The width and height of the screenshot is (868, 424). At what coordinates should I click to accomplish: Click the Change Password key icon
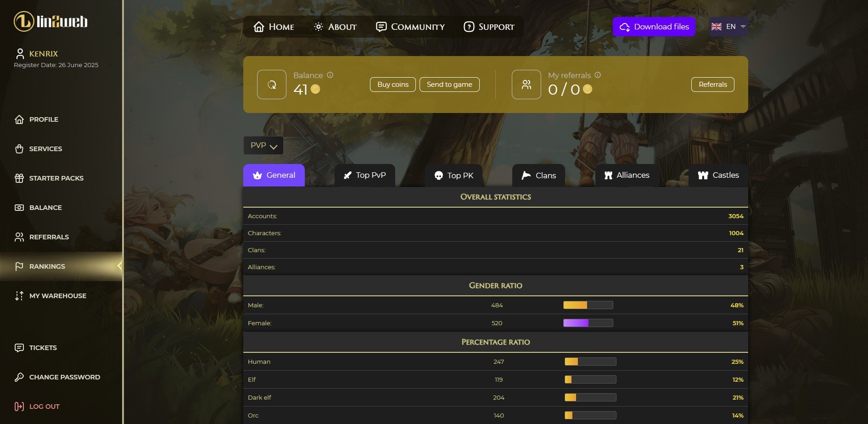(19, 377)
